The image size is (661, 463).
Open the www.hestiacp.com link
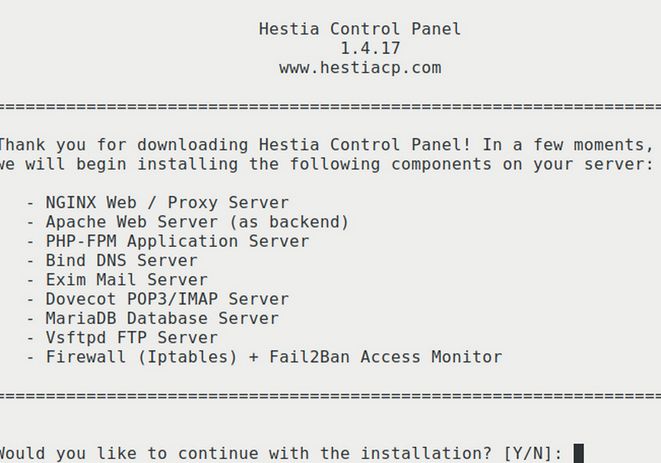(x=360, y=68)
